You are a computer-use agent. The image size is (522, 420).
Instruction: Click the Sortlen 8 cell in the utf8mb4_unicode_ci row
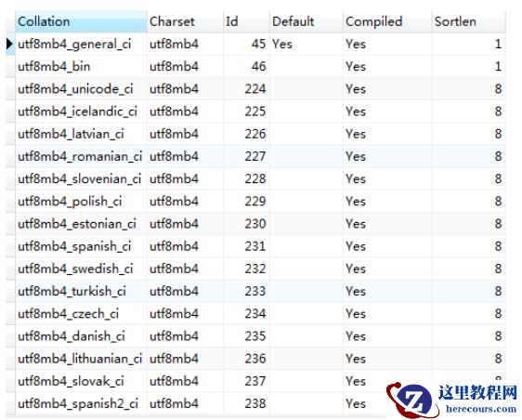click(468, 89)
